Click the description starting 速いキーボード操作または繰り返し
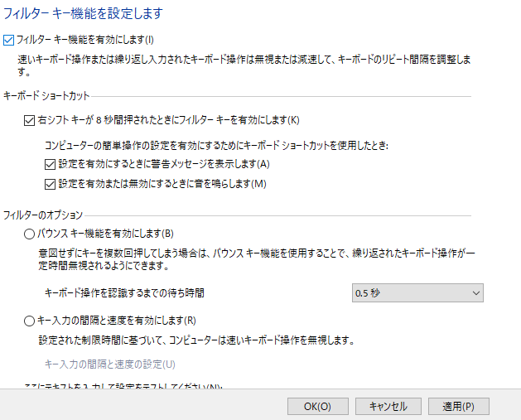 coord(240,59)
